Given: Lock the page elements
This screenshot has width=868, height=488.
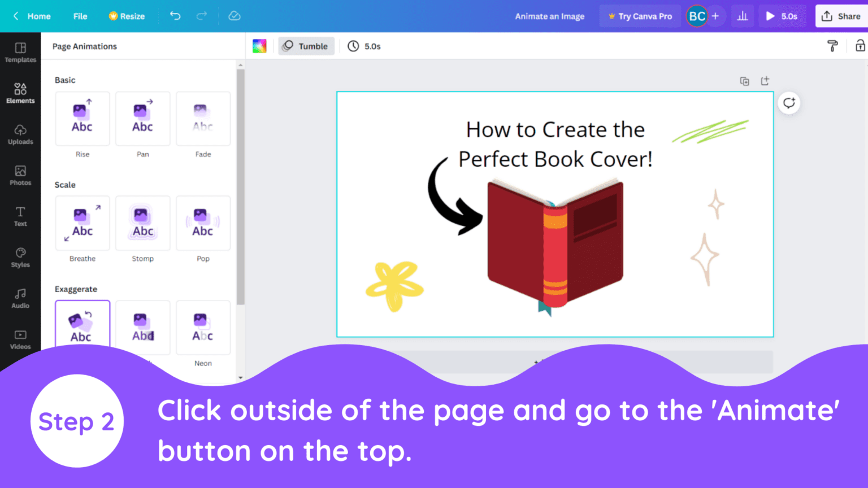Looking at the screenshot, I should [x=861, y=46].
